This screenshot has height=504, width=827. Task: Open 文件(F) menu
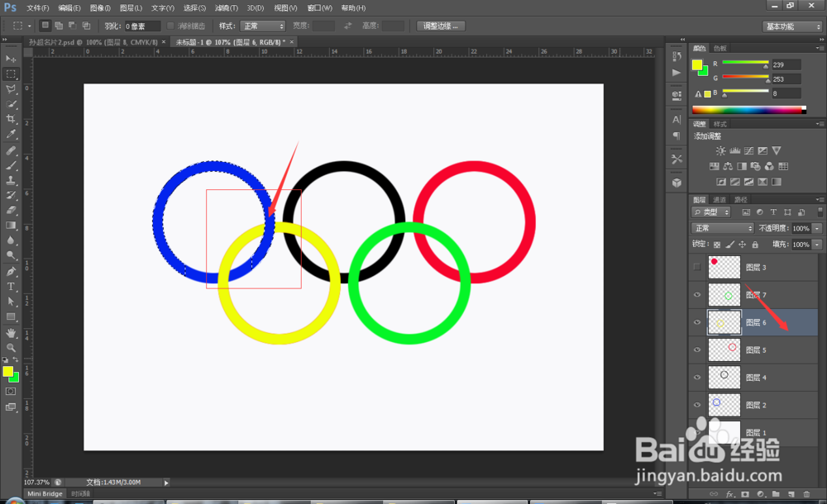coord(37,8)
